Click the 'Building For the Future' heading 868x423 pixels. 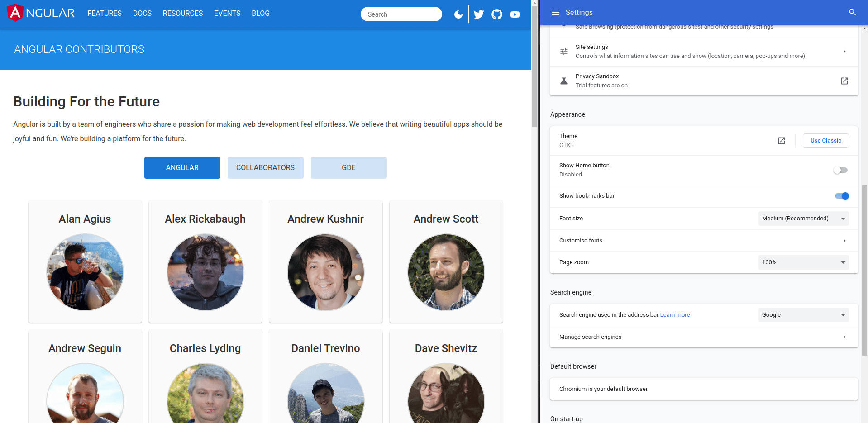86,101
